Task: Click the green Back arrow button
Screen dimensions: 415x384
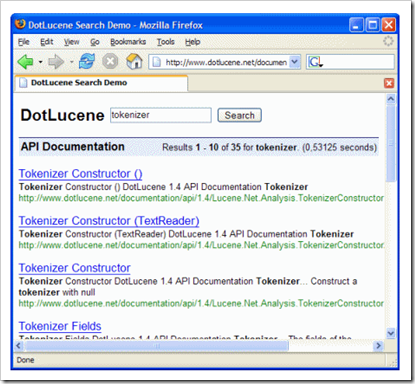Action: [x=26, y=62]
